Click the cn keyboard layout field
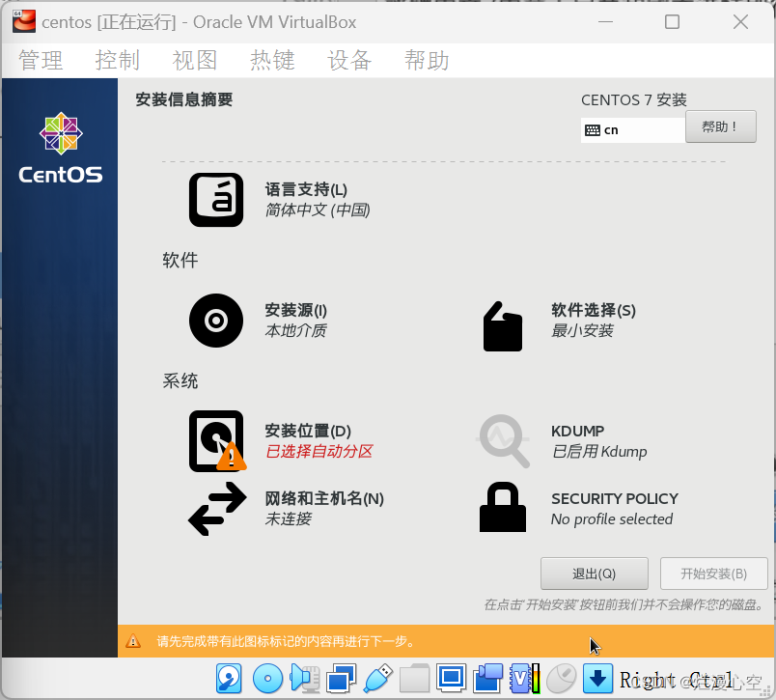Screen dimensions: 776x700 pos(633,130)
